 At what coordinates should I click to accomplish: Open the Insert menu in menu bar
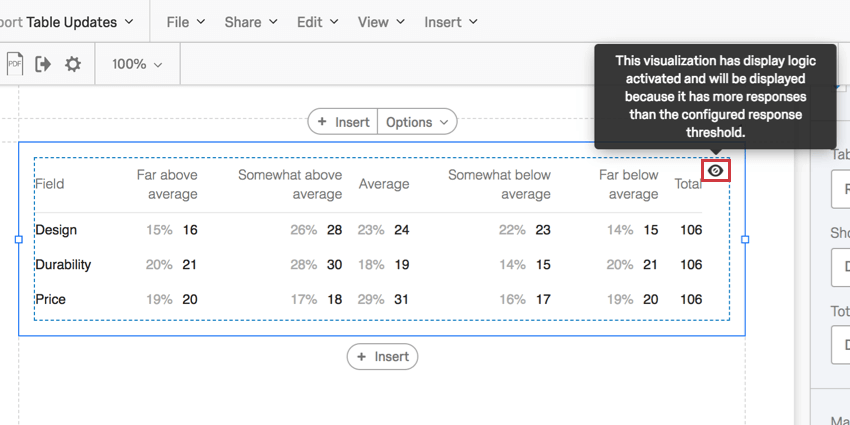coord(451,21)
